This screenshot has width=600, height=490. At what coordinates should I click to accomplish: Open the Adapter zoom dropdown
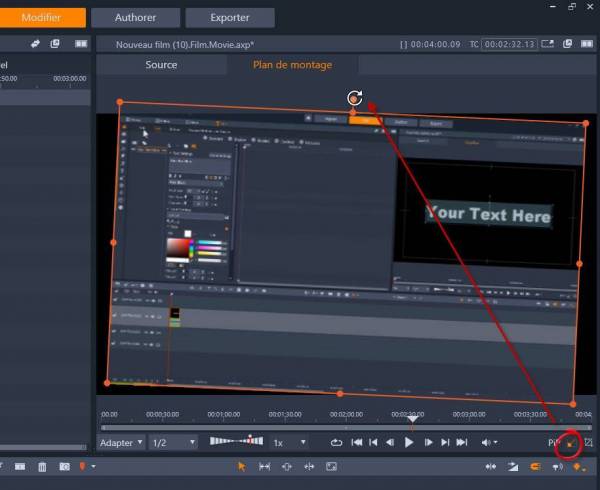pyautogui.click(x=121, y=442)
